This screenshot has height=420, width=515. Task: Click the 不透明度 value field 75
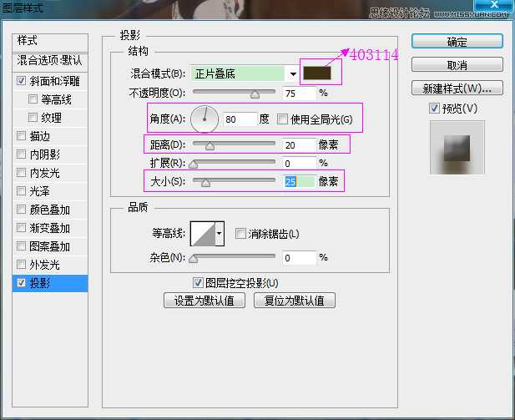coord(299,94)
